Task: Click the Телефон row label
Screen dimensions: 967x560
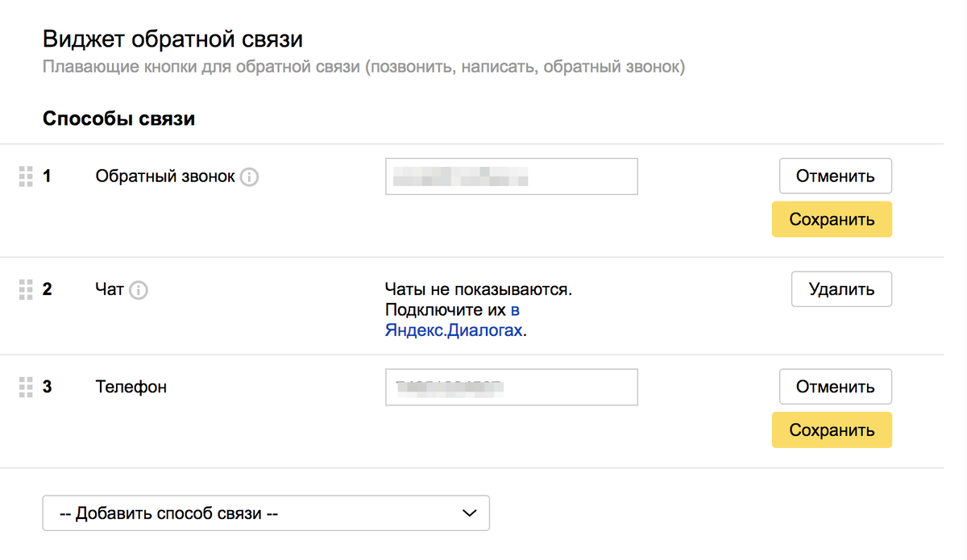Action: click(x=131, y=387)
